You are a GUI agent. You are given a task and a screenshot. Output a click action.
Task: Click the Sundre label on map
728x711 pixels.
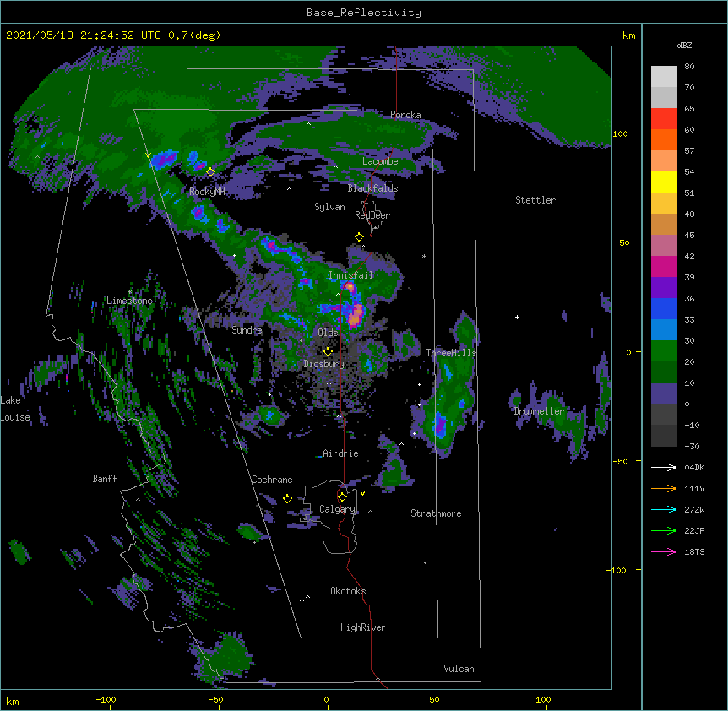247,330
